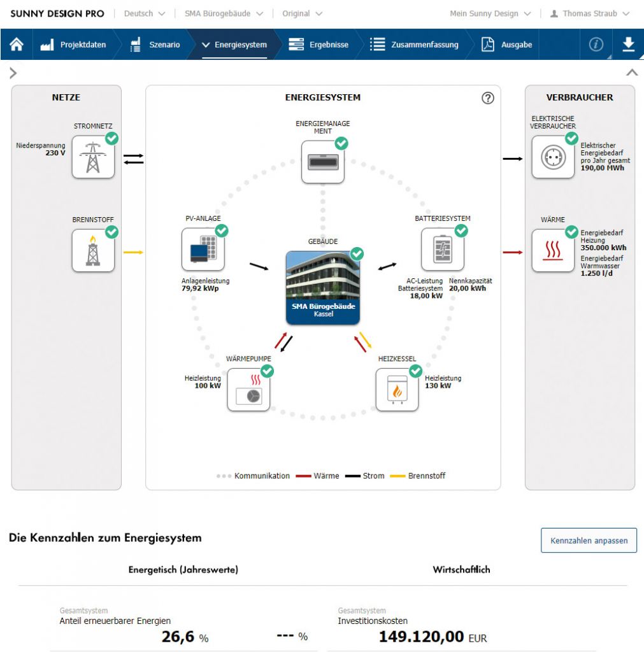
Task: Click the Wärme legend entry
Action: click(317, 476)
